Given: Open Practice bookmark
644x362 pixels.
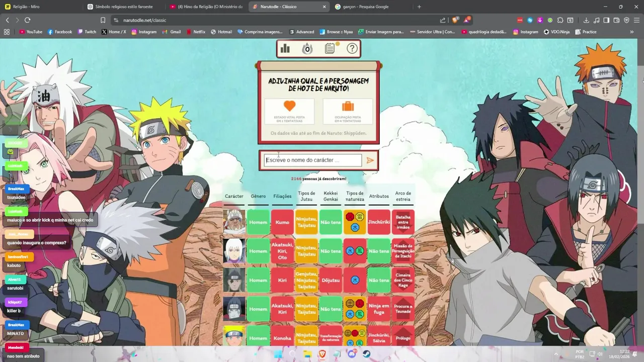Looking at the screenshot, I should click(x=585, y=32).
